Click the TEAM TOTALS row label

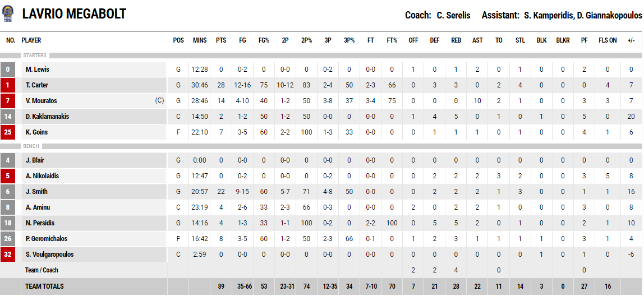pyautogui.click(x=44, y=286)
